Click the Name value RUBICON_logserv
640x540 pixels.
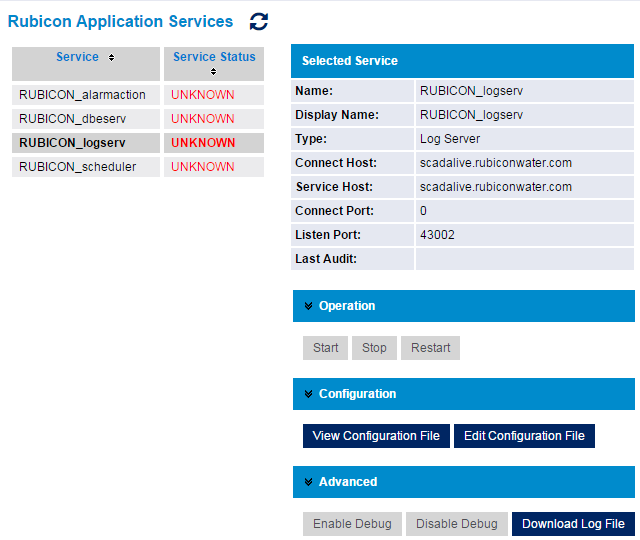(471, 91)
